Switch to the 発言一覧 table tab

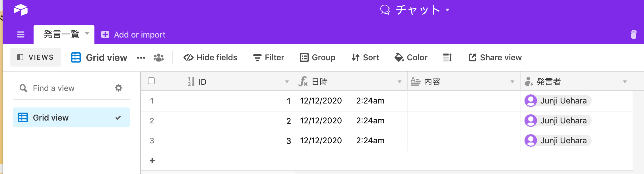[62, 34]
